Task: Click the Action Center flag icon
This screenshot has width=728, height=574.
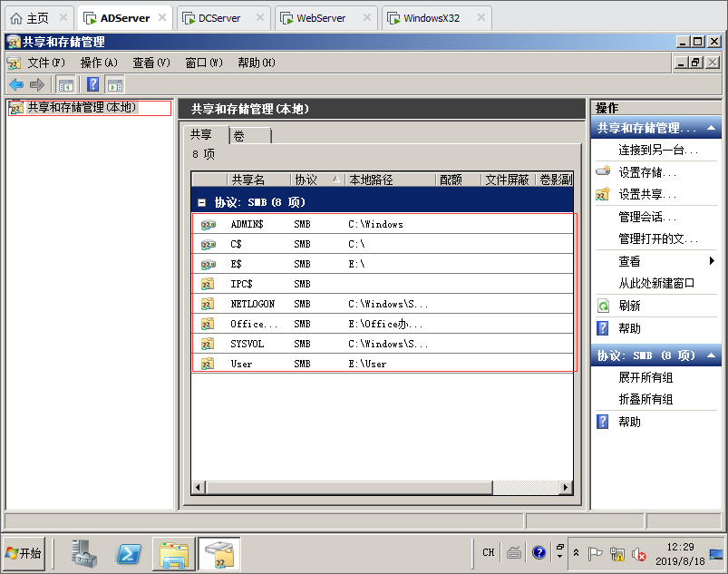Action: [596, 553]
